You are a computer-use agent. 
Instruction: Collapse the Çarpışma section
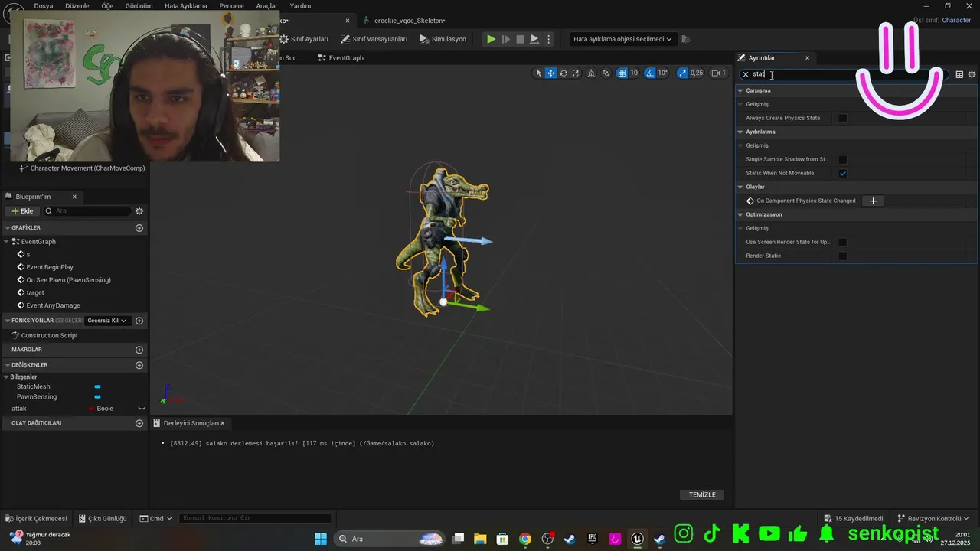click(740, 90)
